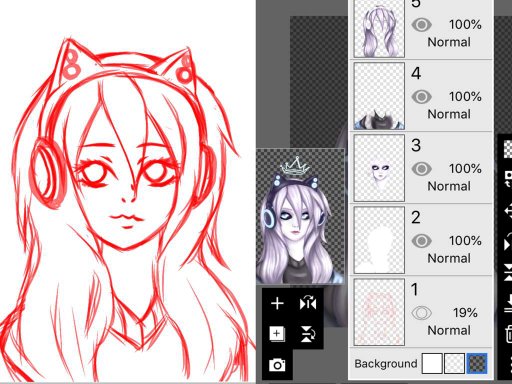This screenshot has height=384, width=512.
Task: Change layer 1's 19% opacity value
Action: [x=465, y=313]
